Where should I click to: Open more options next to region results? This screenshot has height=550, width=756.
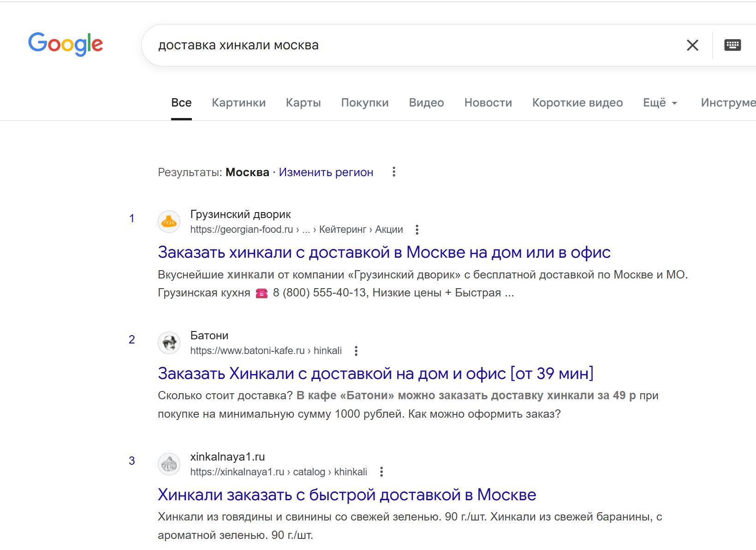pos(394,172)
